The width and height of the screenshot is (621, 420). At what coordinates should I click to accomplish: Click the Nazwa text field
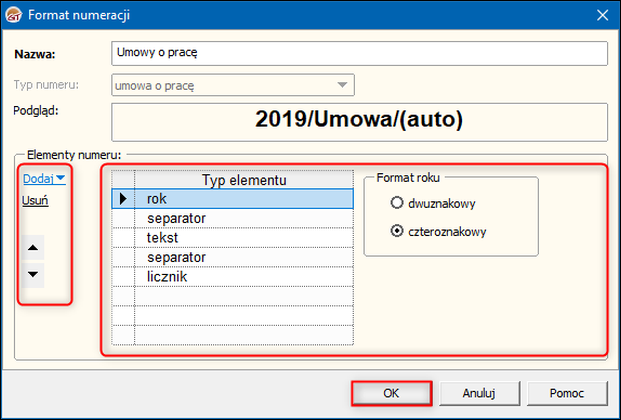pos(359,53)
